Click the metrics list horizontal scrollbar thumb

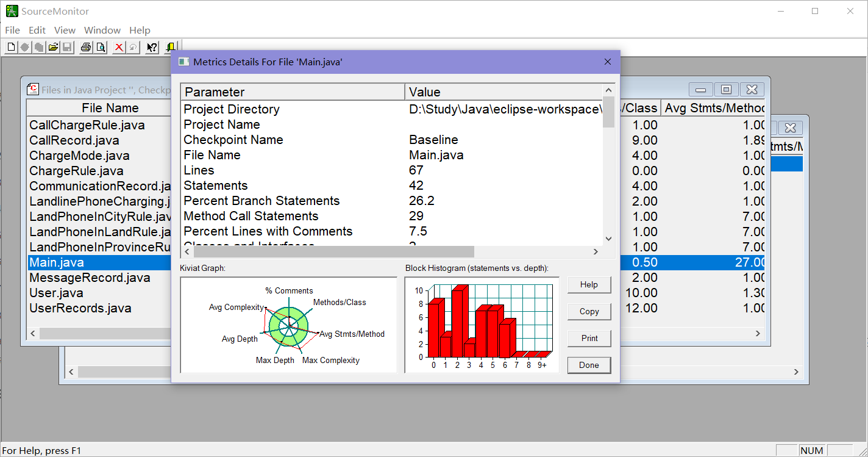click(x=333, y=251)
